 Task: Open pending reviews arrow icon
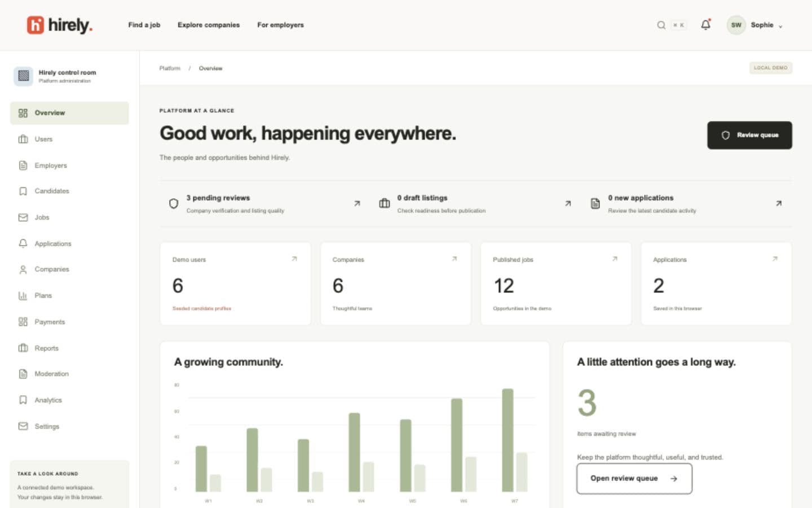(x=357, y=204)
